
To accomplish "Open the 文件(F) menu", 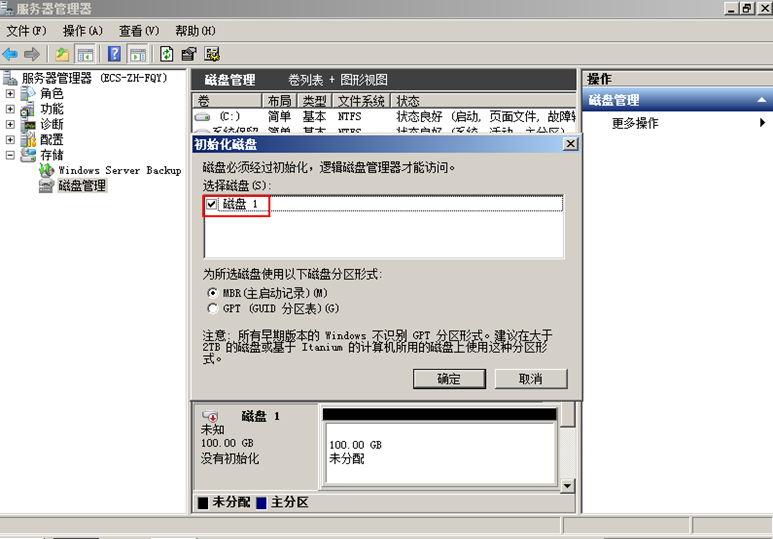I will click(26, 31).
